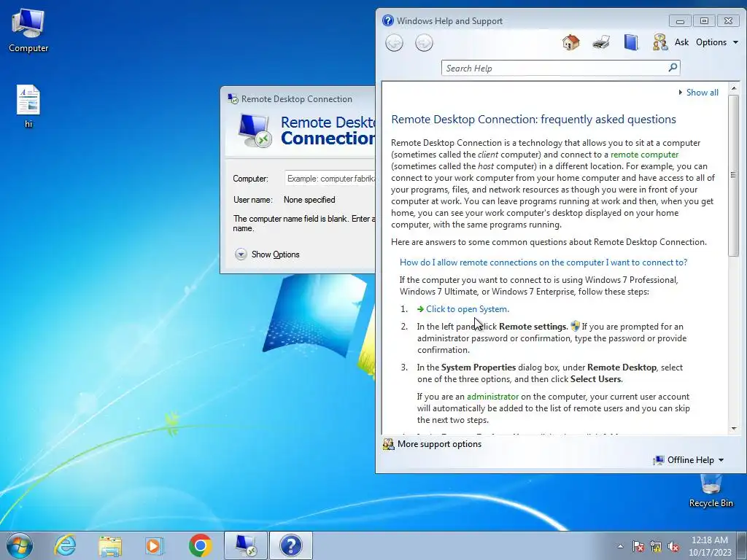Screen dimensions: 747x560
Task: Click the Remote Desktop Connection title bar icon
Action: [x=233, y=99]
